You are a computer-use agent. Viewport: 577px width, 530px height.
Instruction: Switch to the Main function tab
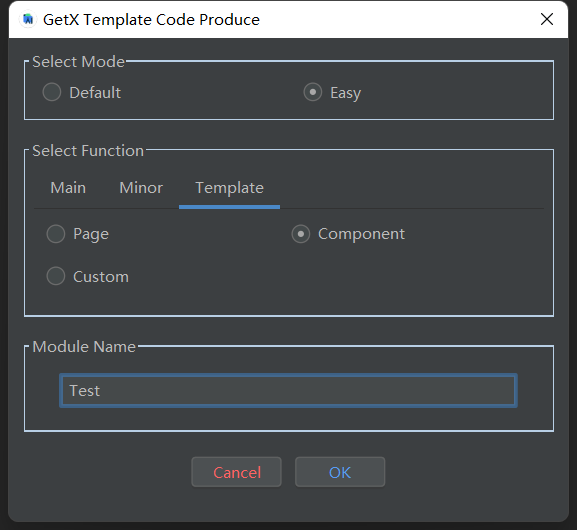tap(68, 188)
